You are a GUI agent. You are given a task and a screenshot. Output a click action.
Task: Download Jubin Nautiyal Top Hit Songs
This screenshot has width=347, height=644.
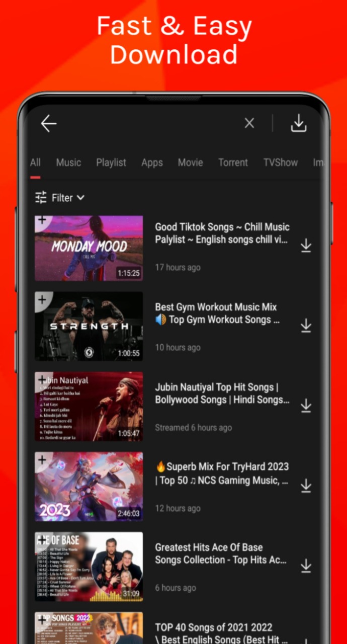tap(306, 406)
